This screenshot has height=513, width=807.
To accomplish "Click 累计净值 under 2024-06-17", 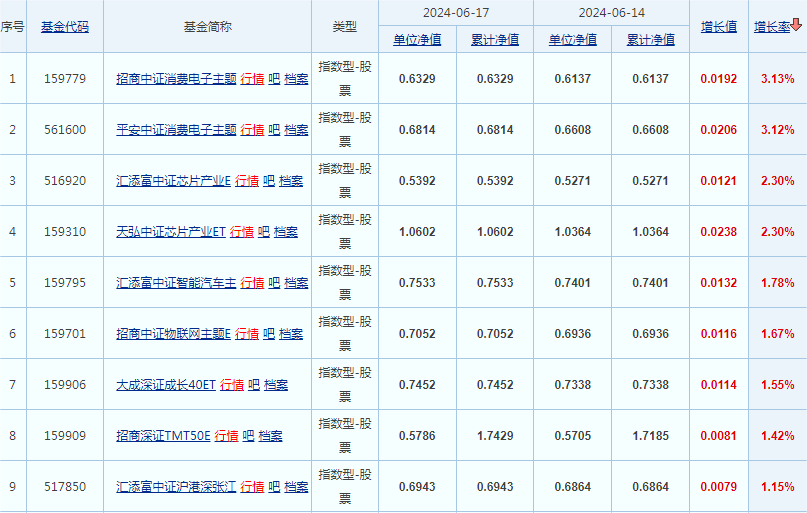I will click(495, 40).
